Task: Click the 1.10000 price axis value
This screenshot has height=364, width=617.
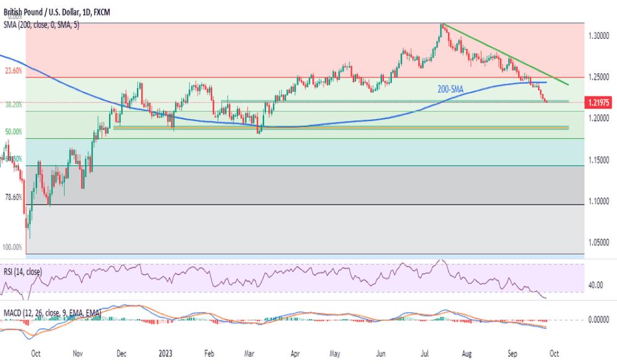Action: pyautogui.click(x=599, y=202)
